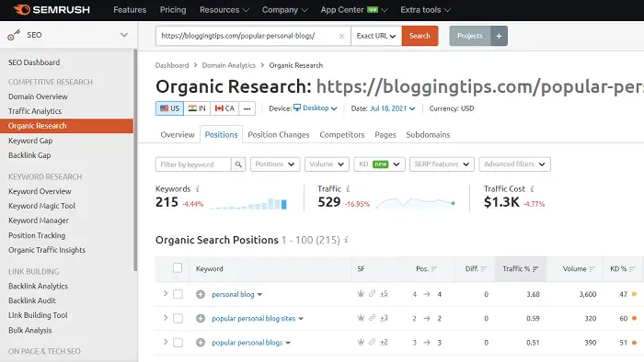This screenshot has height=362, width=644.
Task: Collapse the SEO sidebar section chevron
Action: [x=124, y=35]
